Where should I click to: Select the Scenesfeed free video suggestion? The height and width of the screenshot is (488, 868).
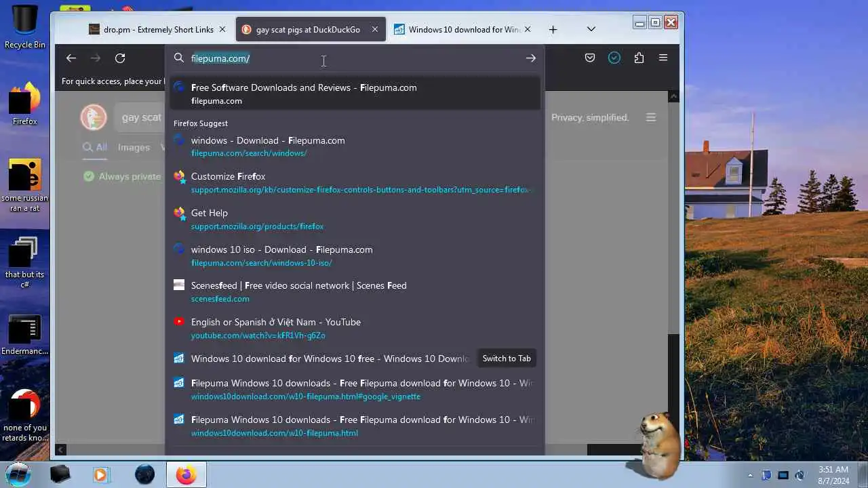point(355,292)
